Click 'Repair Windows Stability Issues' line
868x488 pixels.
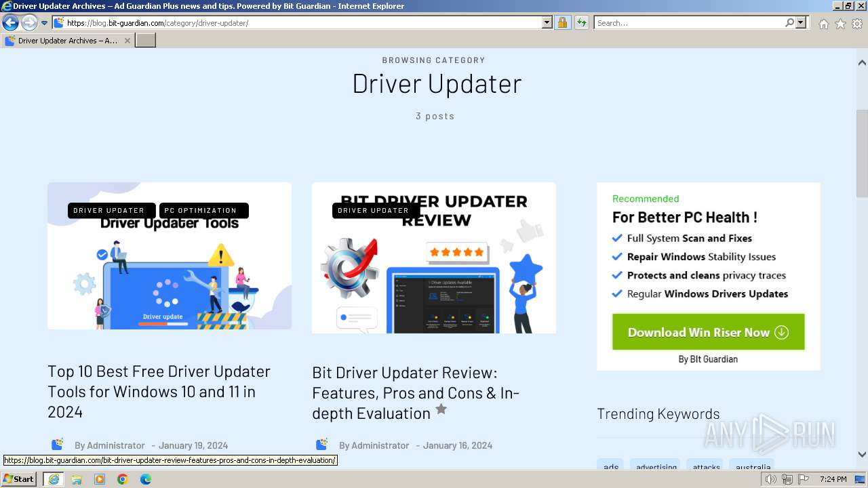coord(701,257)
